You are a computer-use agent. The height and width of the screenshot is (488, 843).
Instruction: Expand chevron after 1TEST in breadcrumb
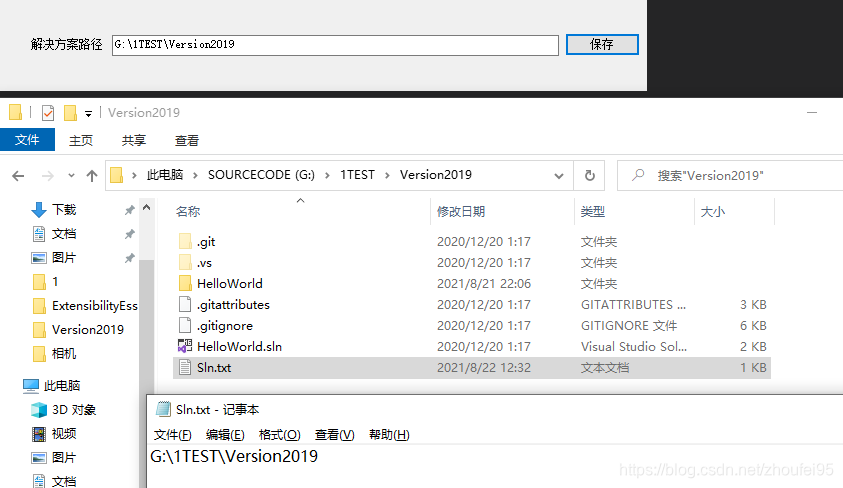pyautogui.click(x=387, y=175)
